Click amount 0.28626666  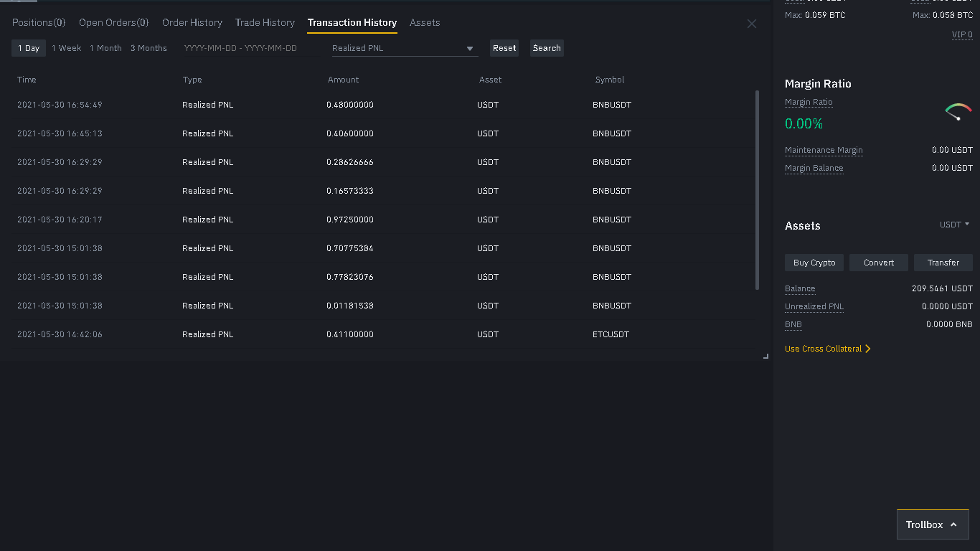[x=350, y=162]
